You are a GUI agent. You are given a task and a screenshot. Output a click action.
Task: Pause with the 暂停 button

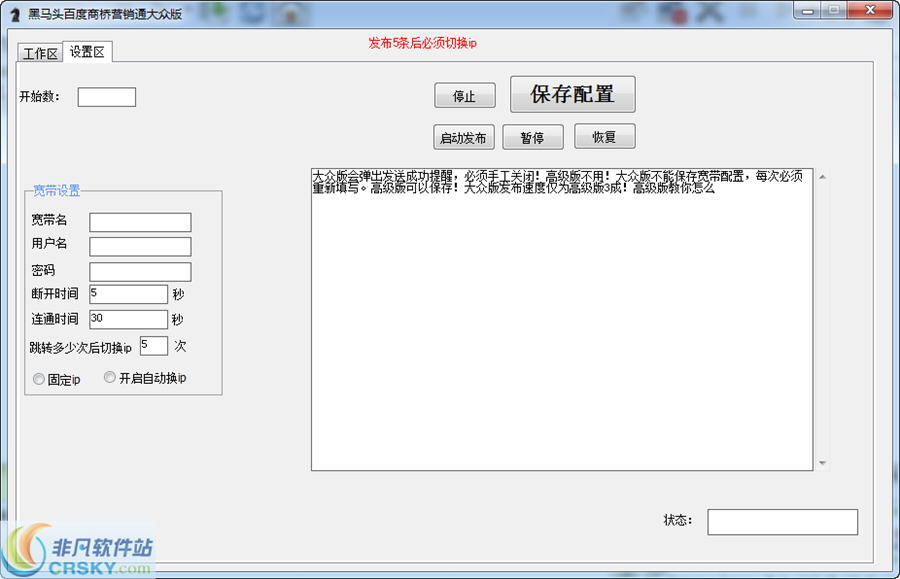(x=533, y=138)
